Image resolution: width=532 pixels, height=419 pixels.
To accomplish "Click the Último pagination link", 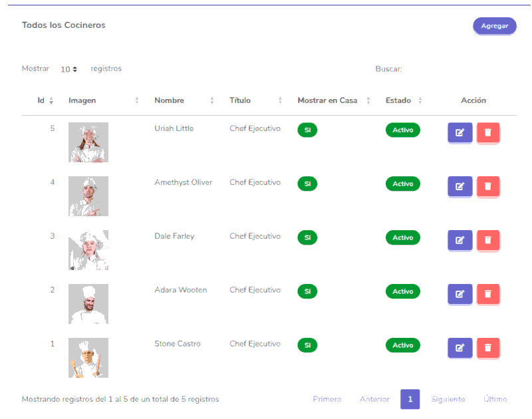I will [495, 399].
